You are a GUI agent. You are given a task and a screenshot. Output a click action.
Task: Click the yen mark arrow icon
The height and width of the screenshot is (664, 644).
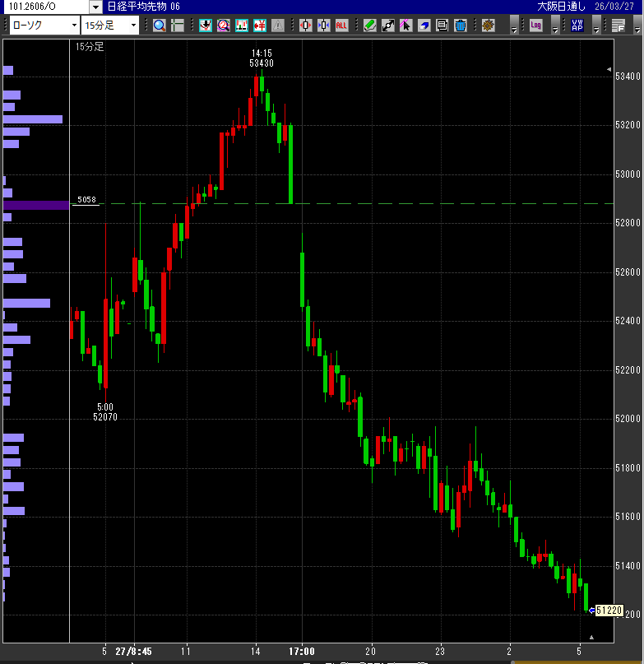260,26
